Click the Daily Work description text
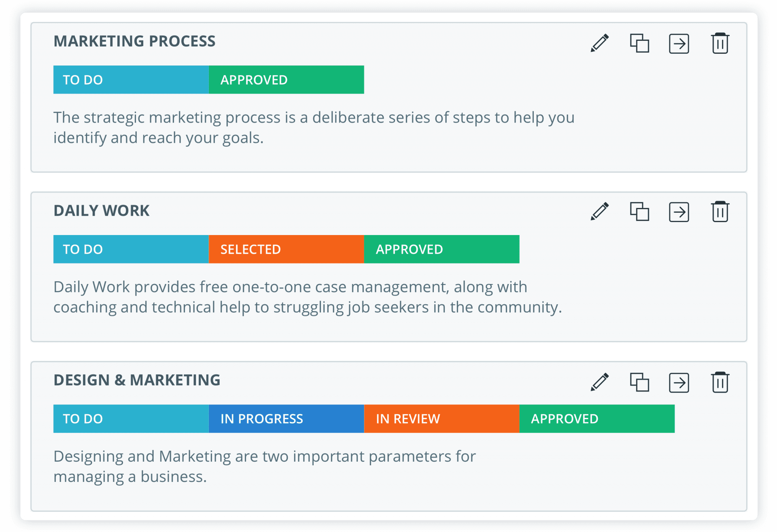Image resolution: width=777 pixels, height=532 pixels. point(308,297)
